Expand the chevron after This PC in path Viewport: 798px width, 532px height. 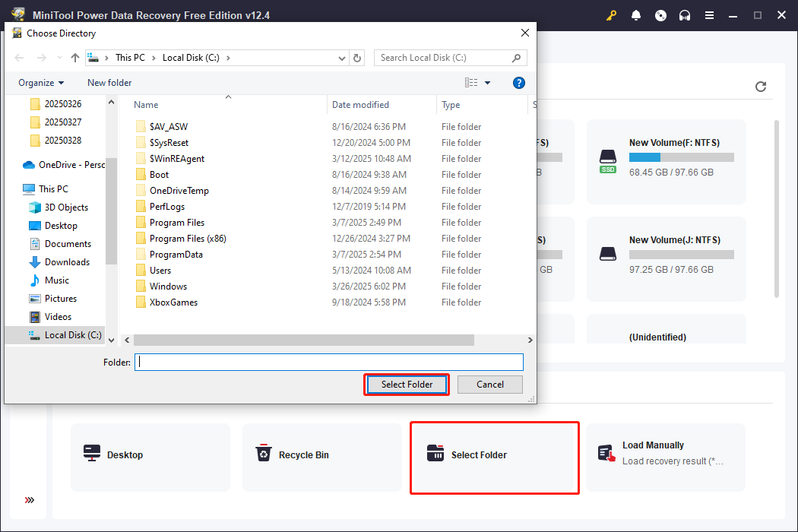click(x=154, y=58)
